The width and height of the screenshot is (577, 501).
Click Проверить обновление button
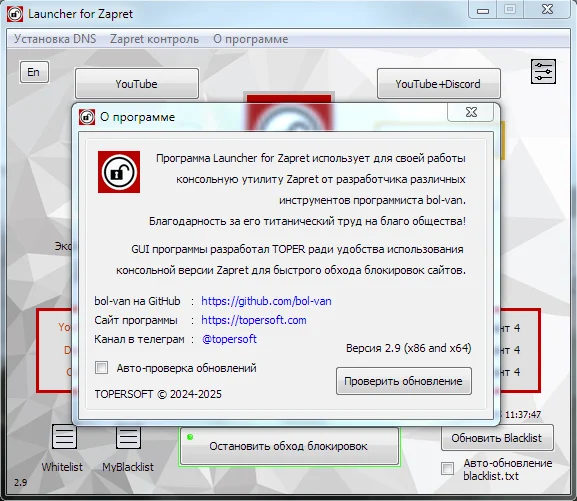pyautogui.click(x=404, y=381)
